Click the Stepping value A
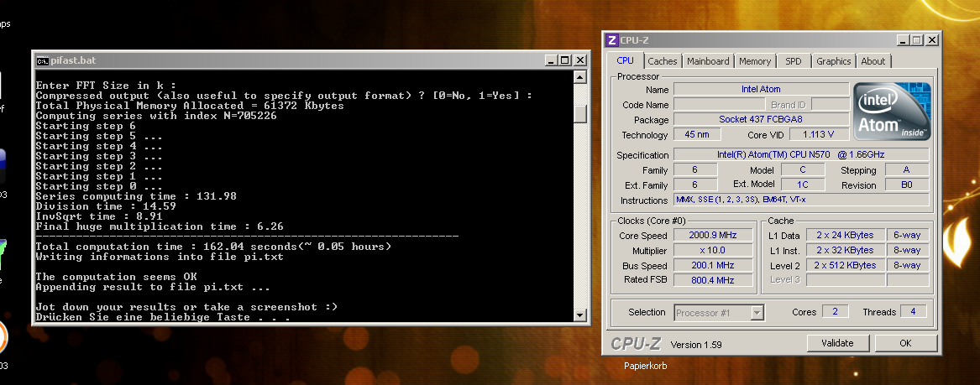Image resolution: width=980 pixels, height=385 pixels. click(907, 169)
